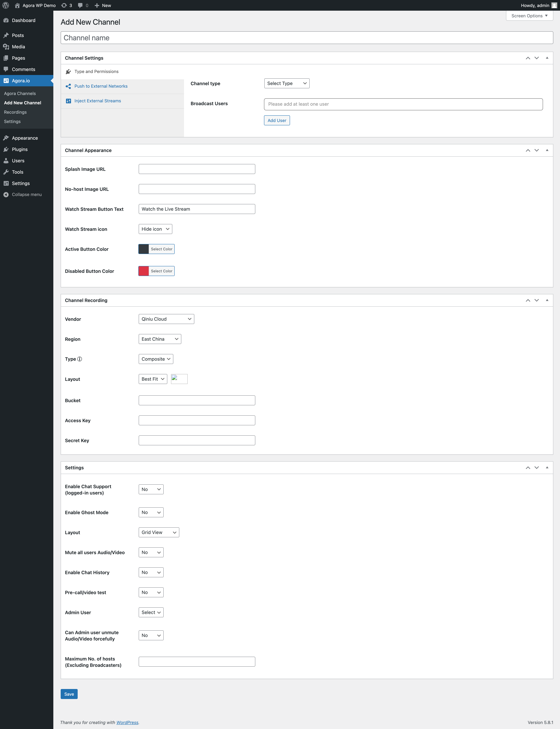Open the Type Composite dropdown
This screenshot has width=560, height=729.
click(x=156, y=359)
